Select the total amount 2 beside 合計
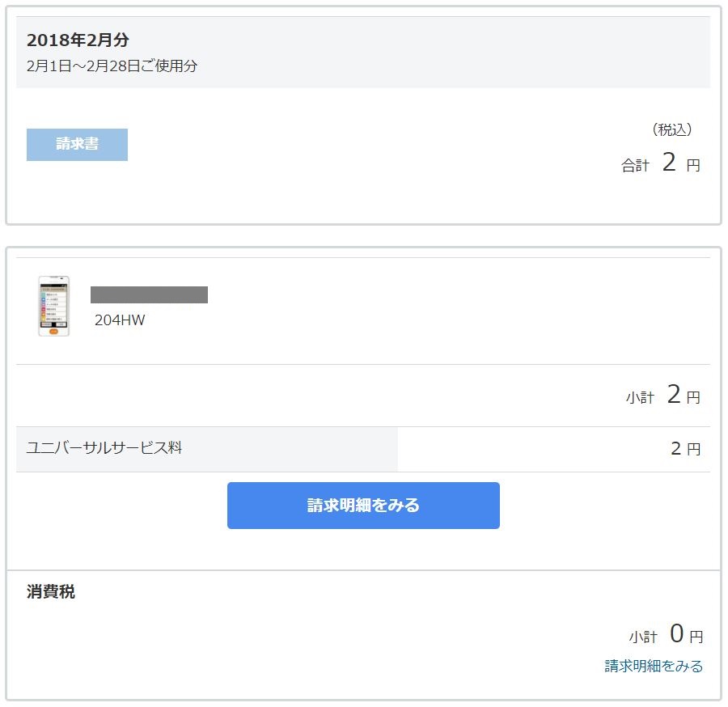728x707 pixels. [669, 162]
